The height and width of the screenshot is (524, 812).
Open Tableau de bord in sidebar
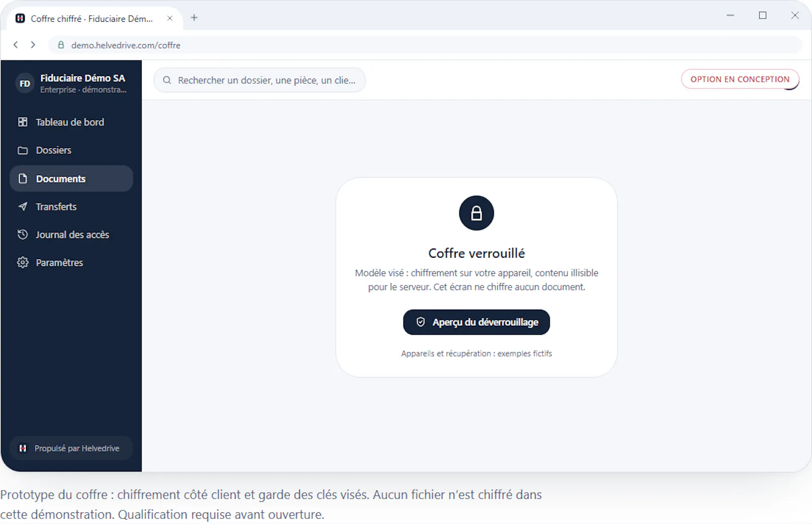tap(71, 122)
